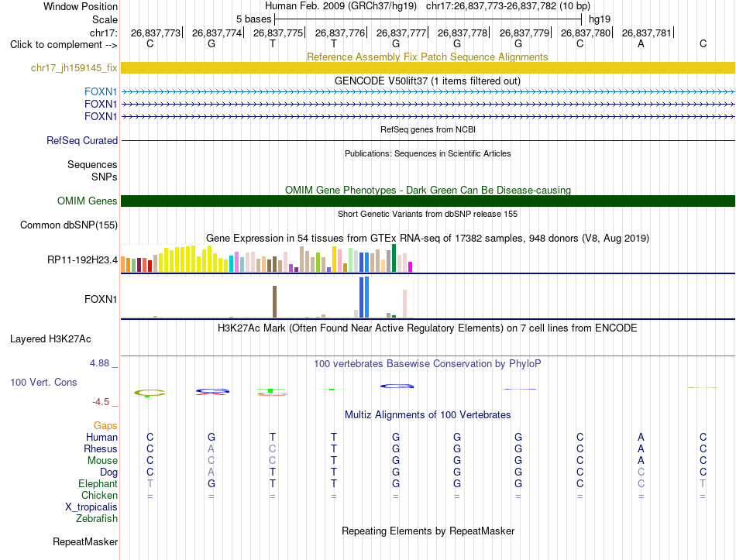Click the FOXN1 GTEx expression label
Image resolution: width=736 pixels, height=560 pixels.
click(x=101, y=299)
